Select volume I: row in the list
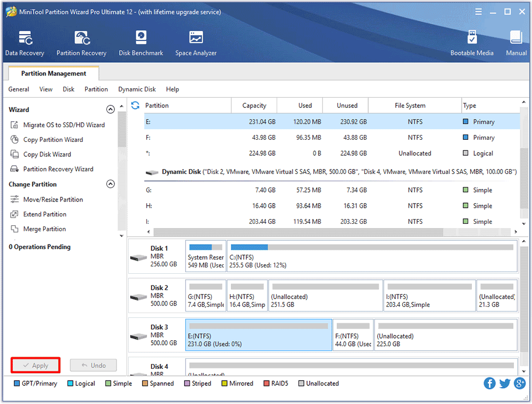This screenshot has height=404, width=532. 332,221
